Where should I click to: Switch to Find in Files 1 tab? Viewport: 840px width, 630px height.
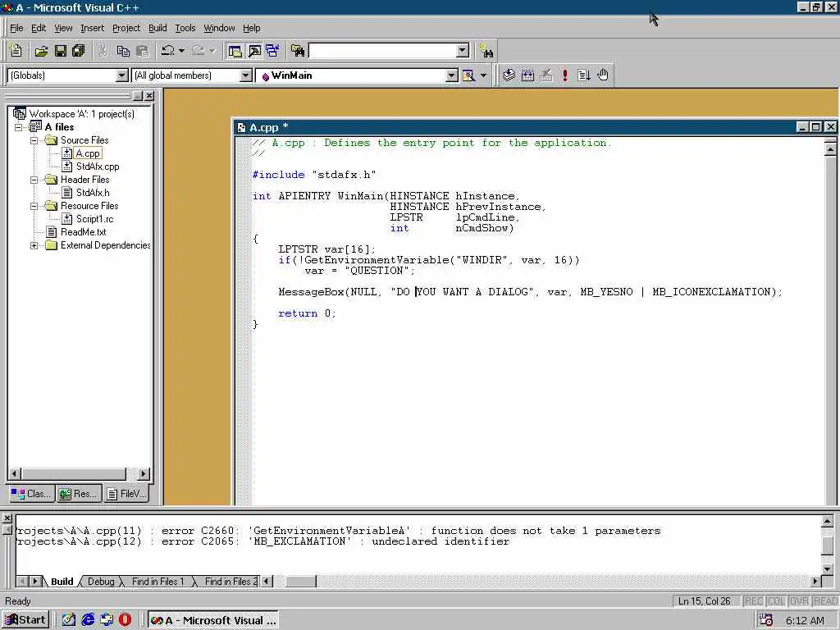[x=157, y=582]
